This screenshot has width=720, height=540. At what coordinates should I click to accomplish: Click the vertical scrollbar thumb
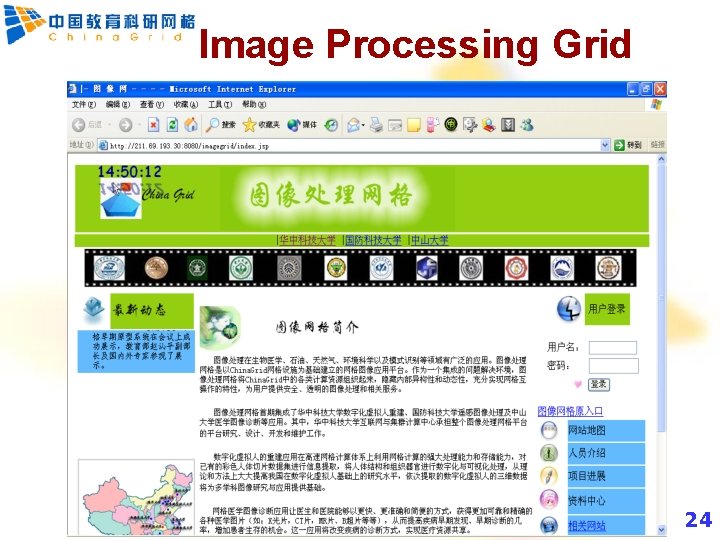click(x=661, y=298)
